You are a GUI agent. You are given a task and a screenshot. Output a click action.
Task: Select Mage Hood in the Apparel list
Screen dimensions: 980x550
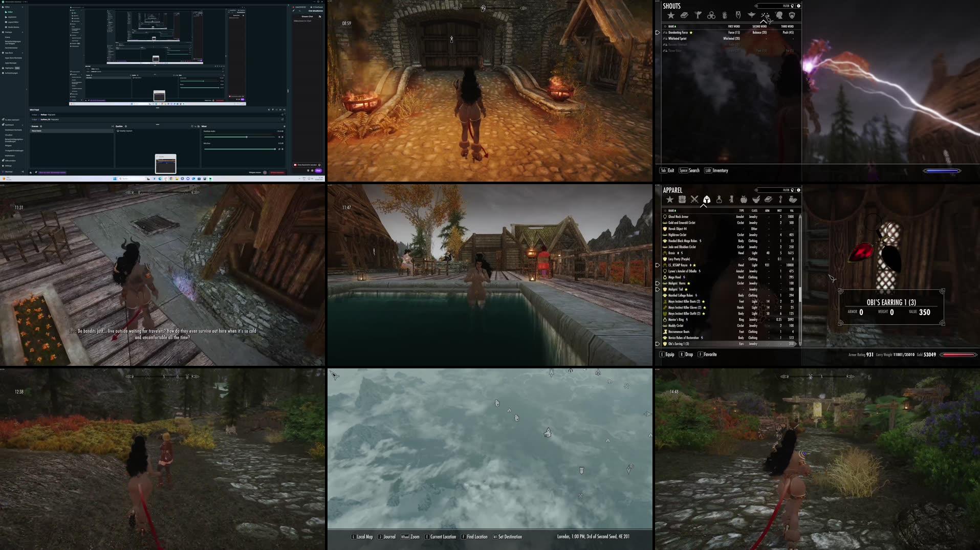[730, 277]
